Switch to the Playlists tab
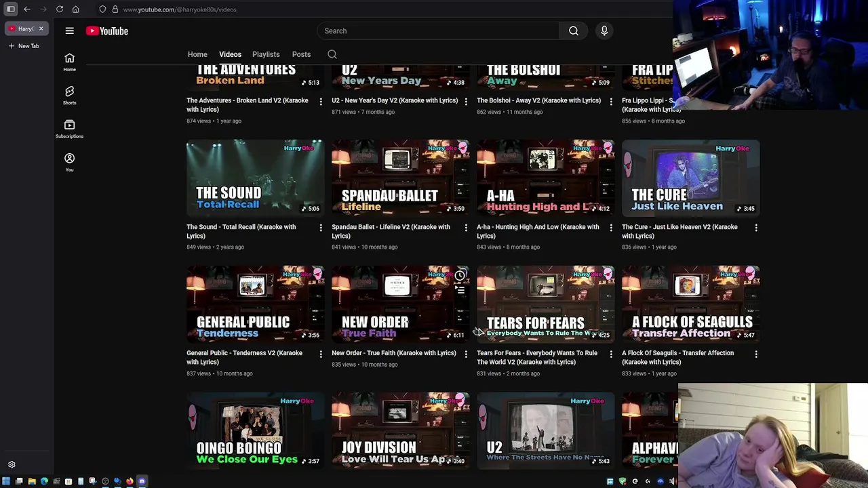The width and height of the screenshot is (868, 488). [x=266, y=54]
